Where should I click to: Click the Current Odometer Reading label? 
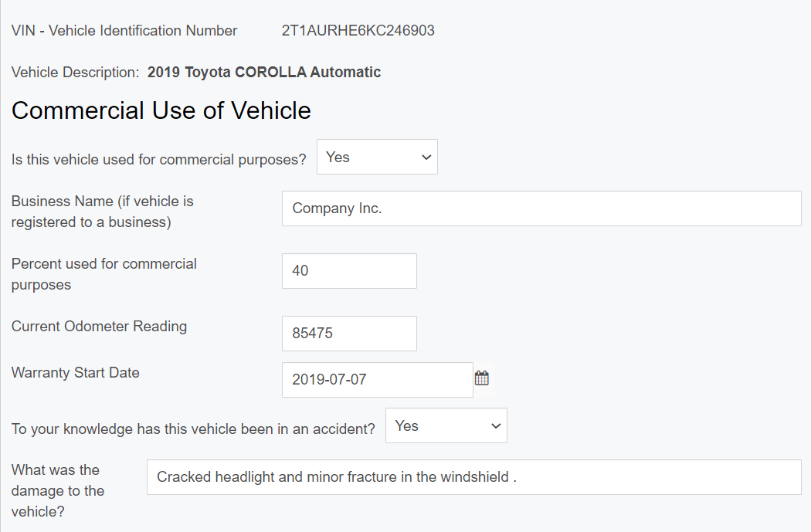[99, 326]
